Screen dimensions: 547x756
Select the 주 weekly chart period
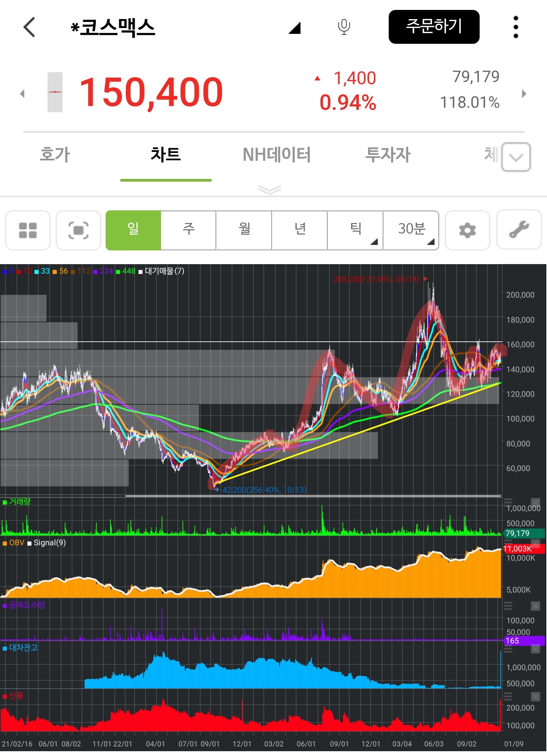(x=188, y=230)
